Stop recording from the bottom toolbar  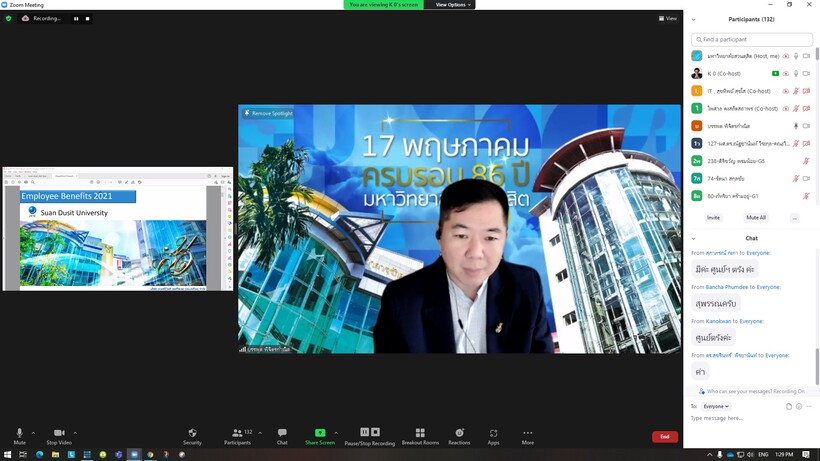tap(375, 432)
